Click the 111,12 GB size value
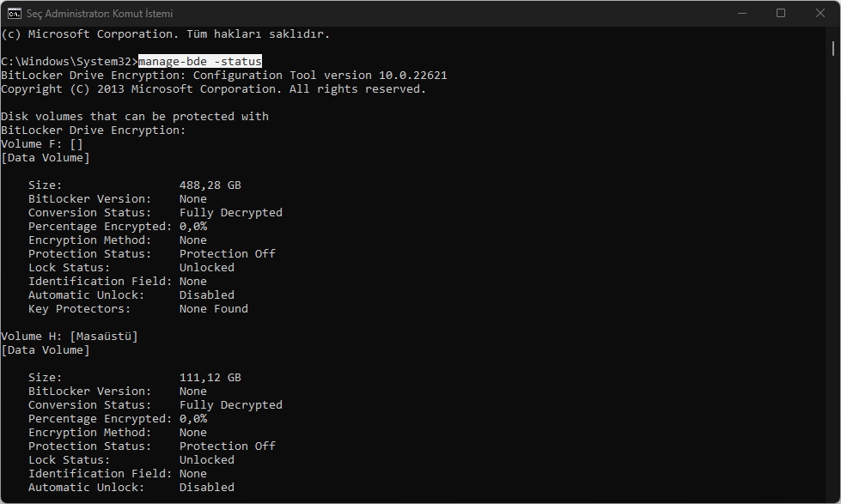The width and height of the screenshot is (841, 504). 210,378
